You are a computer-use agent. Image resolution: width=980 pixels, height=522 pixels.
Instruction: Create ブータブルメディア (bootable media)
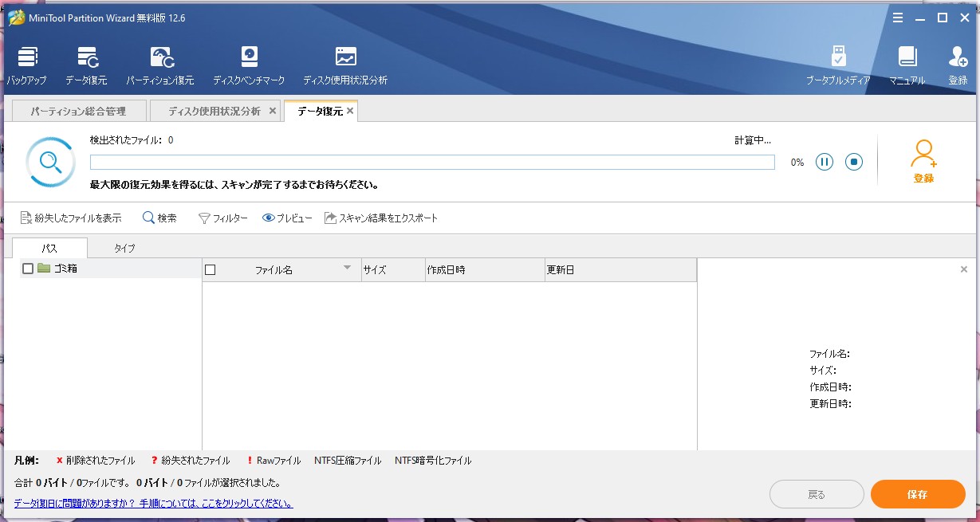(x=838, y=65)
